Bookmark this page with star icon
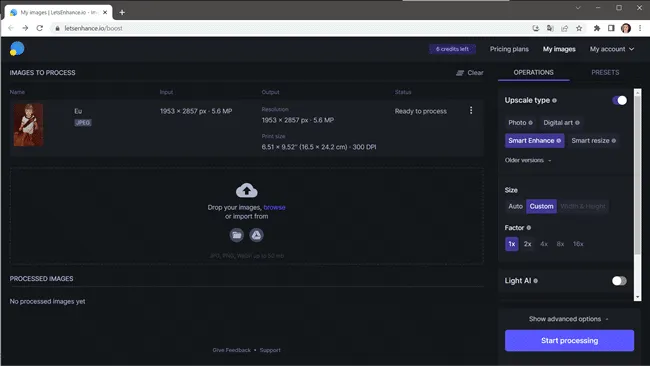 (x=579, y=28)
